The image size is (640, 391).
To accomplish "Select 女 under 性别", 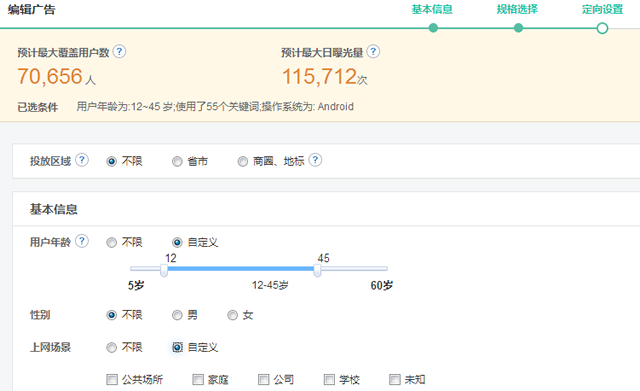I will [x=233, y=315].
